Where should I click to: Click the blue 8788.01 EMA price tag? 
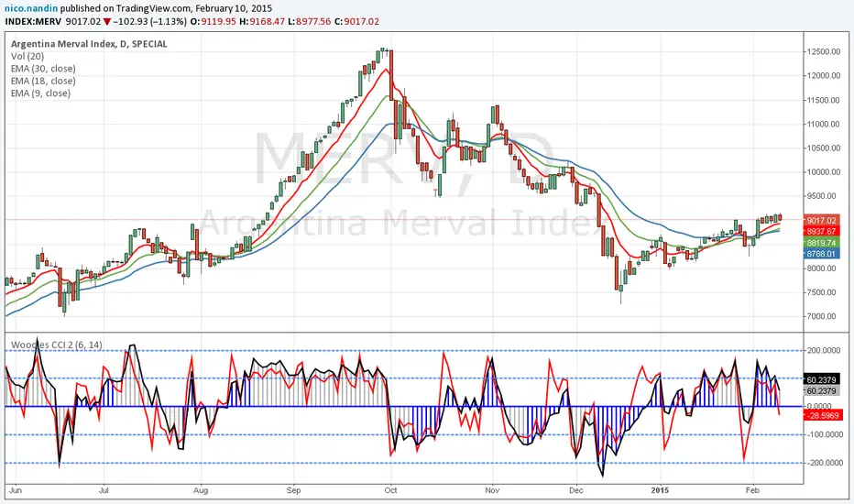click(821, 254)
